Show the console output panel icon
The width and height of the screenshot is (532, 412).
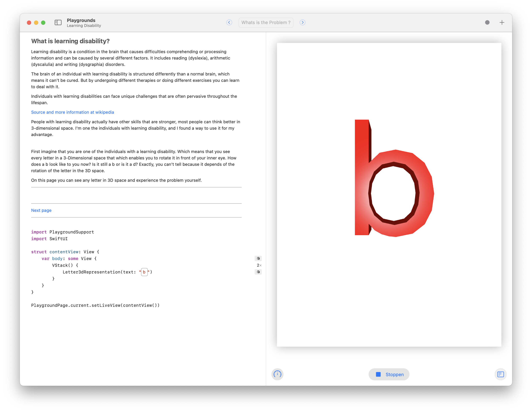coord(500,374)
